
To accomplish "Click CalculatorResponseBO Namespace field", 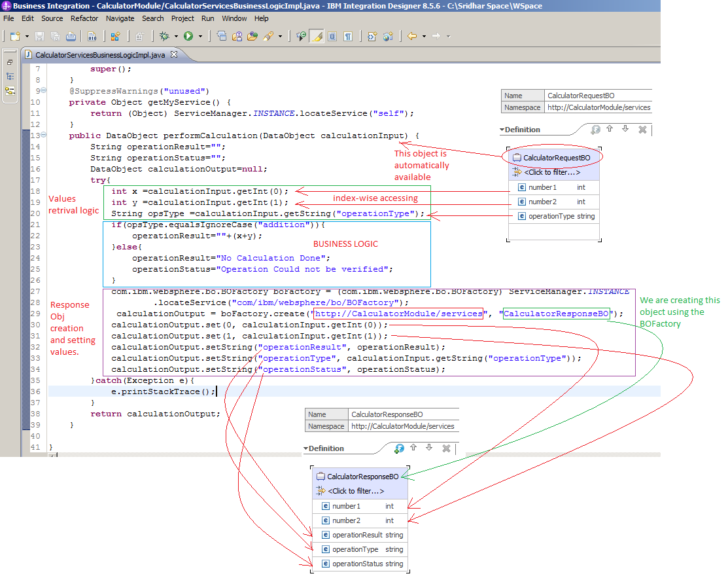I will pos(404,426).
